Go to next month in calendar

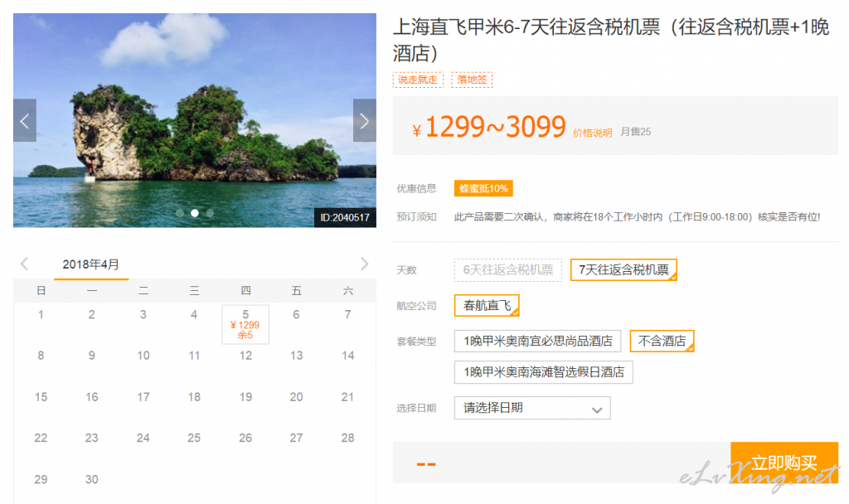[x=365, y=264]
